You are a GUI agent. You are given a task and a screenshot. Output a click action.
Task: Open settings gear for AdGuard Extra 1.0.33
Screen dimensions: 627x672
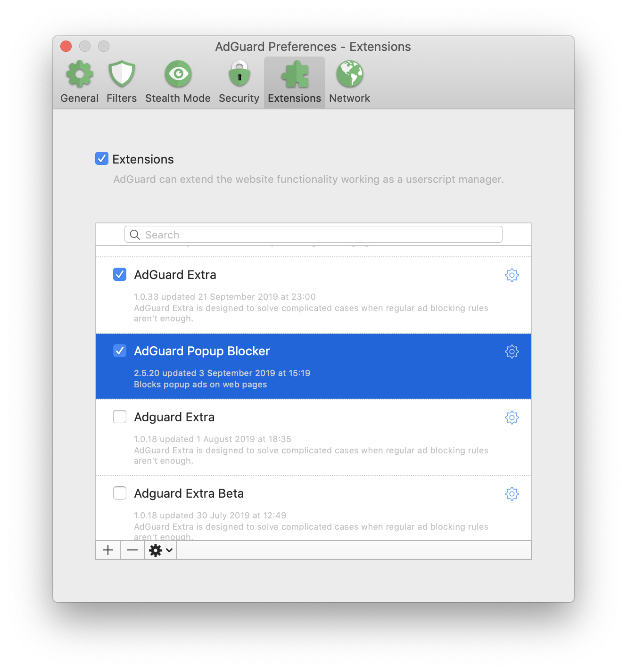tap(511, 275)
